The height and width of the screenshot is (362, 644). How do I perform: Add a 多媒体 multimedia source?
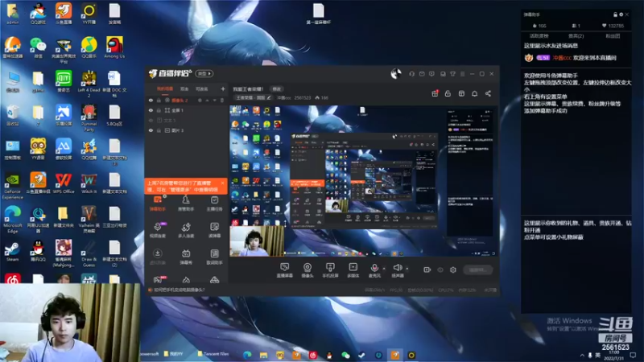pos(353,270)
